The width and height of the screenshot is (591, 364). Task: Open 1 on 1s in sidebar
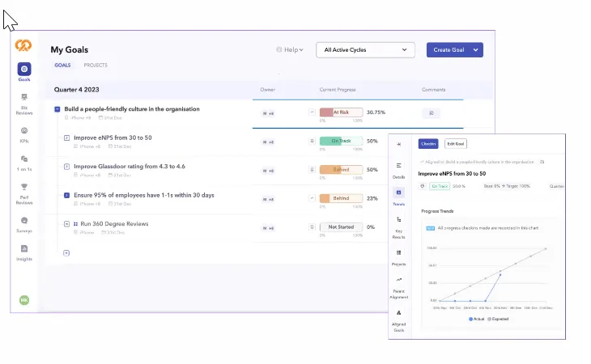click(24, 159)
